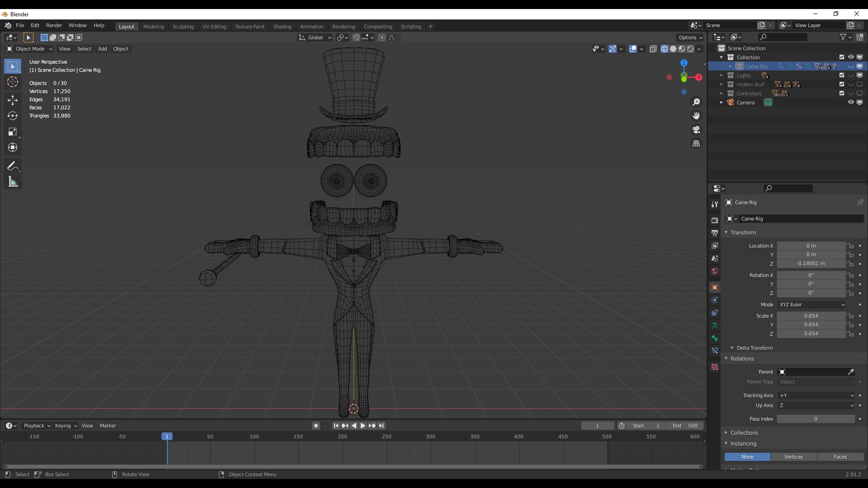
Task: Uncheck the Hidden Stuff collection checkbox
Action: (x=842, y=84)
